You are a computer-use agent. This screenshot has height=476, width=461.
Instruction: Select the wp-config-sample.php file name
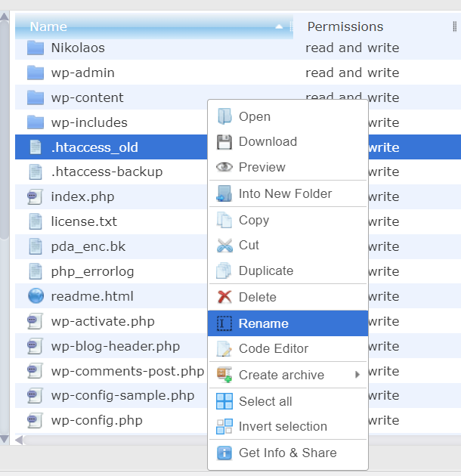[122, 396]
